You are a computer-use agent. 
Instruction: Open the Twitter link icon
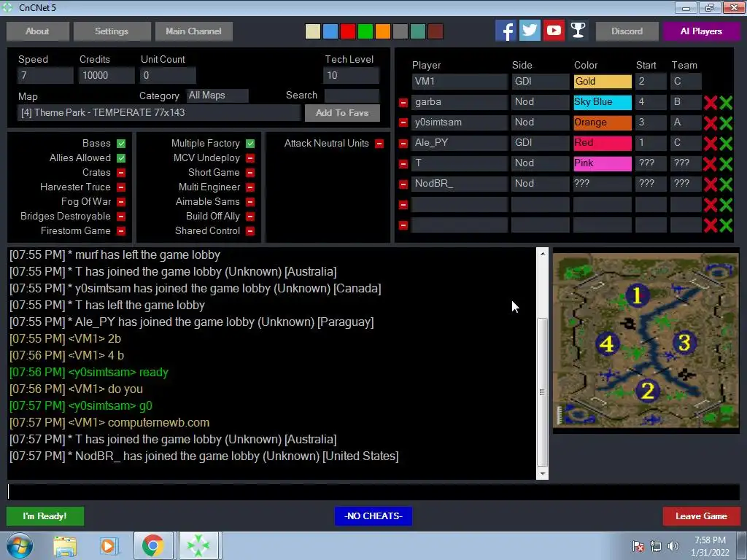tap(530, 31)
